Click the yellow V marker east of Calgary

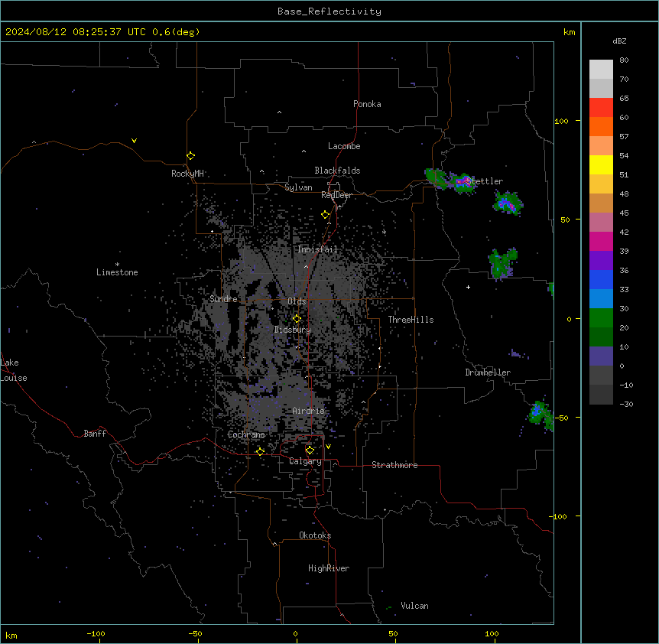click(328, 447)
